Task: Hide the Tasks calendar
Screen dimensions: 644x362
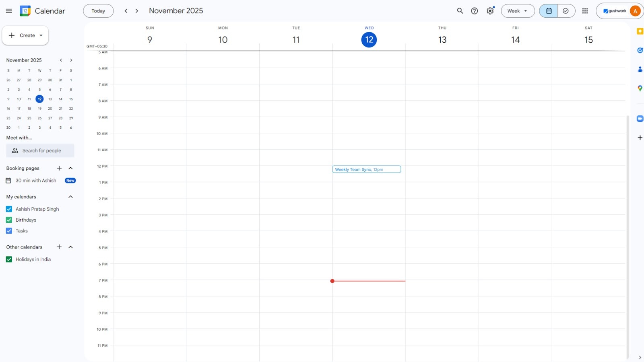Action: 9,230
